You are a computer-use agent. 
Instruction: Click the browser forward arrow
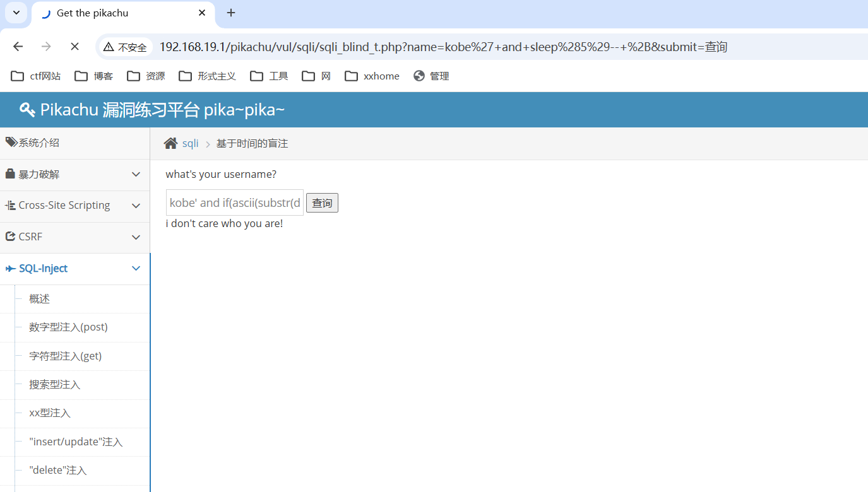[x=46, y=47]
